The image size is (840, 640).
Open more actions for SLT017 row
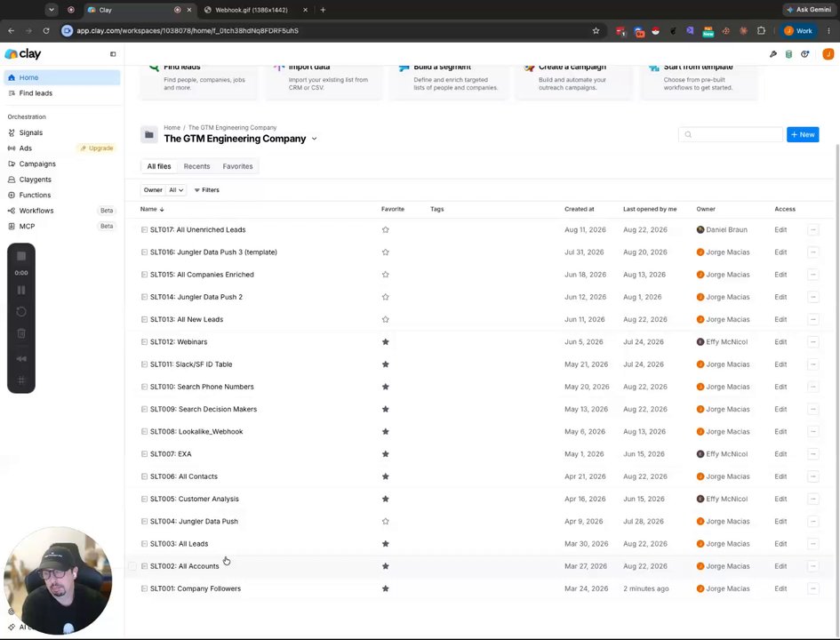812,229
